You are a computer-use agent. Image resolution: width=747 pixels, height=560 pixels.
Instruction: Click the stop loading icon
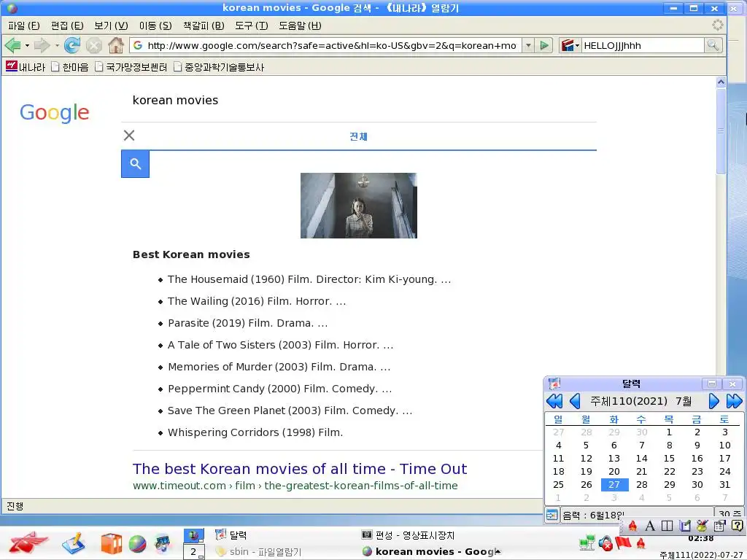[94, 46]
